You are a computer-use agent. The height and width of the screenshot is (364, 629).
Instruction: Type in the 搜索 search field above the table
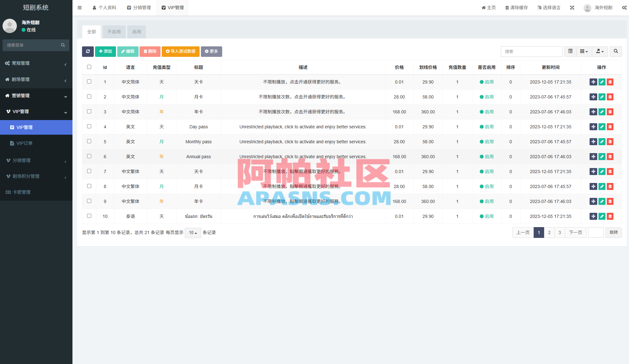coord(531,51)
